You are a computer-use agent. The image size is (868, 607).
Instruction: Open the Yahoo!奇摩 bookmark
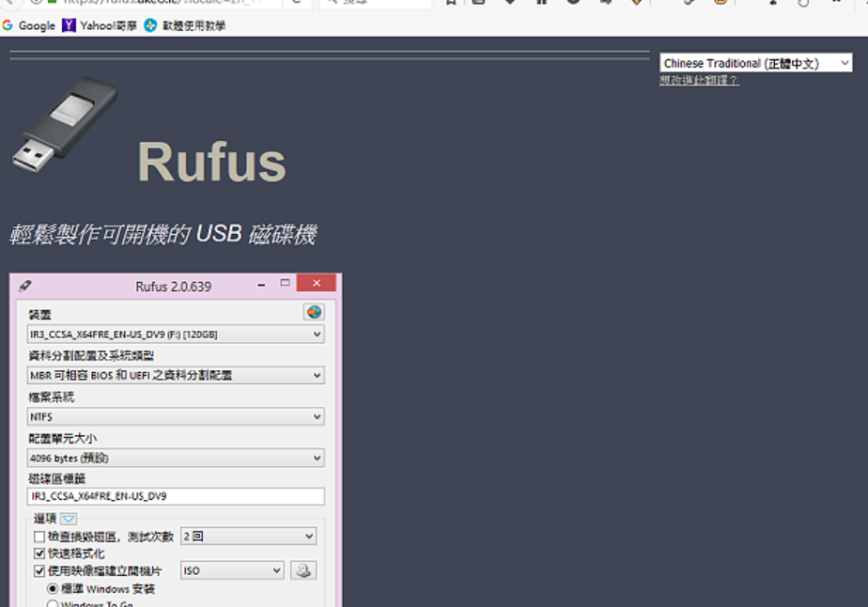pyautogui.click(x=100, y=25)
